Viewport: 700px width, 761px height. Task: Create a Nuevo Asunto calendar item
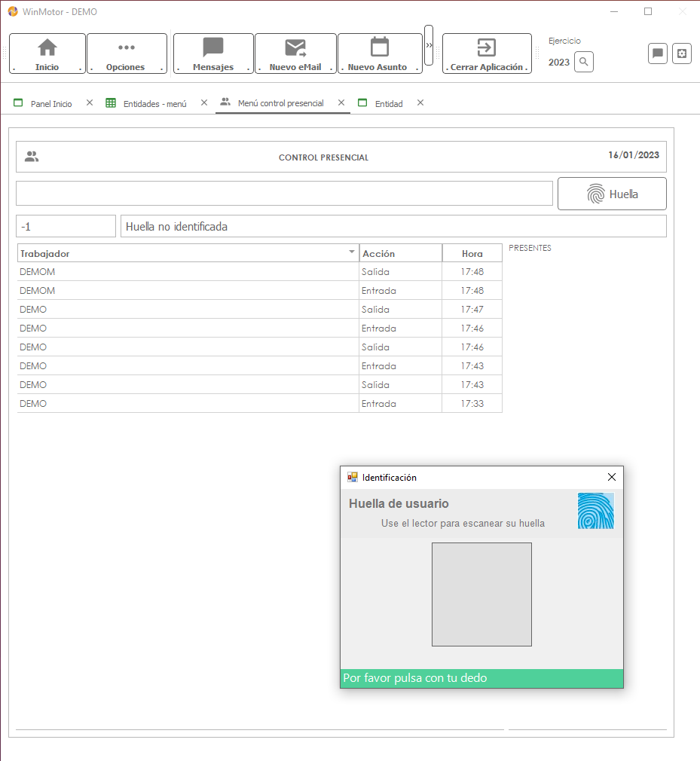(379, 48)
